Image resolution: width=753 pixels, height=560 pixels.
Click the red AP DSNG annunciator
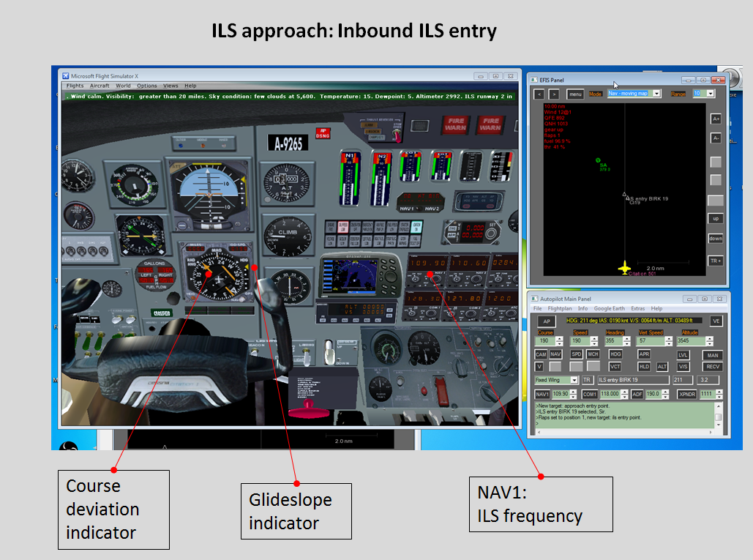[x=323, y=133]
